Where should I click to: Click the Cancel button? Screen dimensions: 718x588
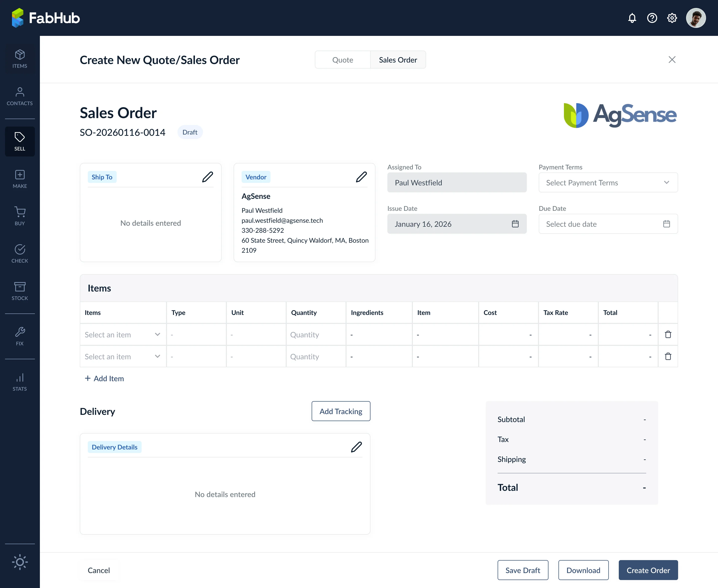[x=99, y=570]
